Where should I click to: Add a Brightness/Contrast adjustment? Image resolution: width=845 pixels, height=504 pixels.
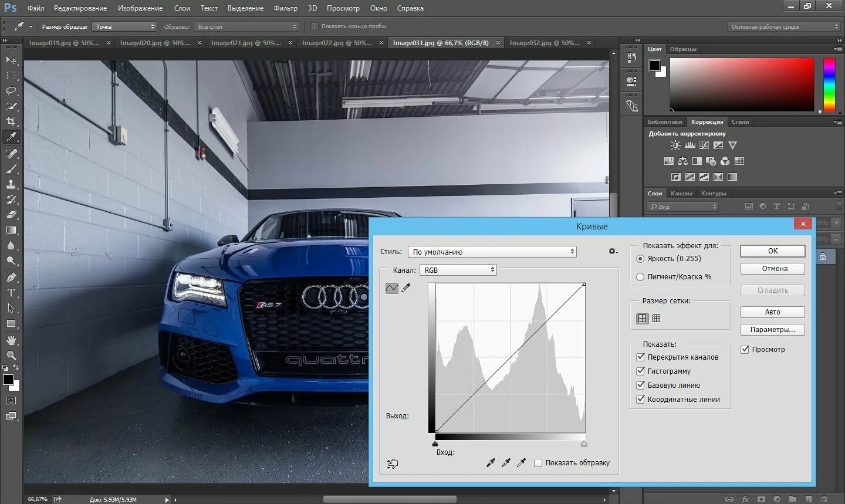(675, 146)
